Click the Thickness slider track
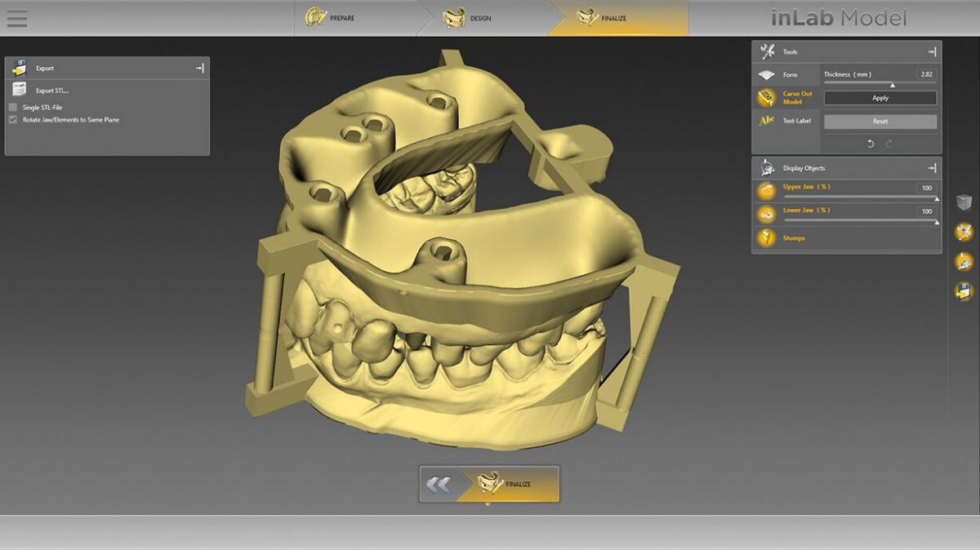 click(x=880, y=84)
